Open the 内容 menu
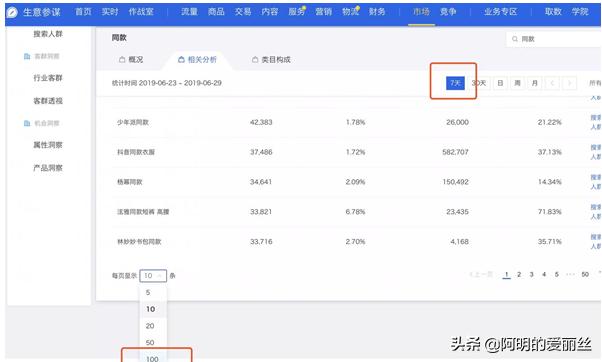The height and width of the screenshot is (362, 602). (270, 12)
